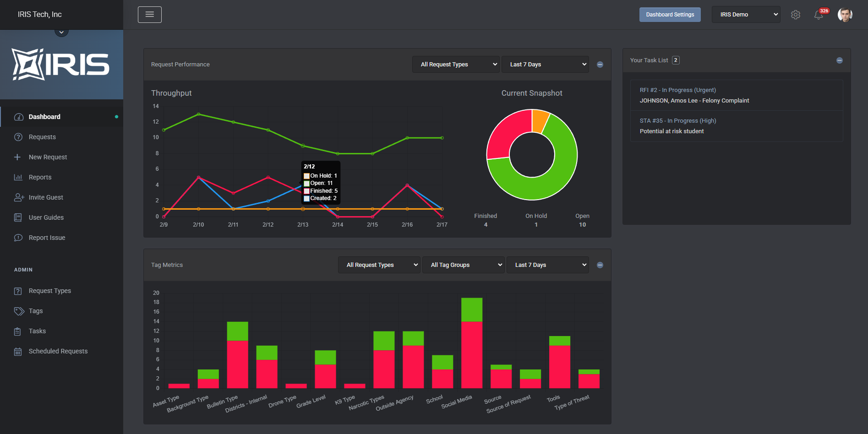
Task: Click the Invite Guest person icon
Action: click(19, 197)
